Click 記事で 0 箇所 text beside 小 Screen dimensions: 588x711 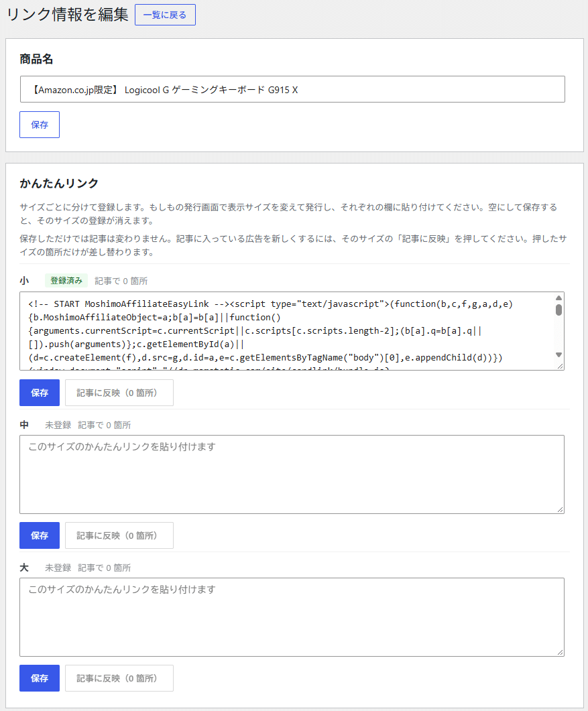121,281
